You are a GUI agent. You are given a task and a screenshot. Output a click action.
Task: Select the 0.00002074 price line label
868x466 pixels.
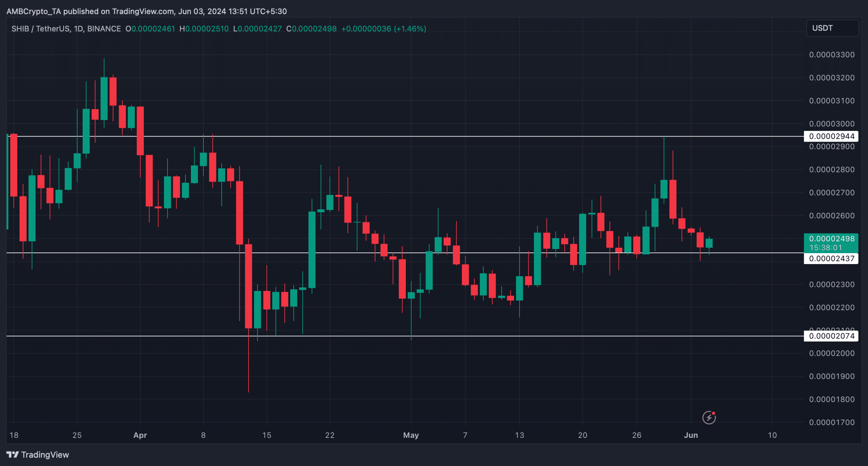[x=831, y=336]
